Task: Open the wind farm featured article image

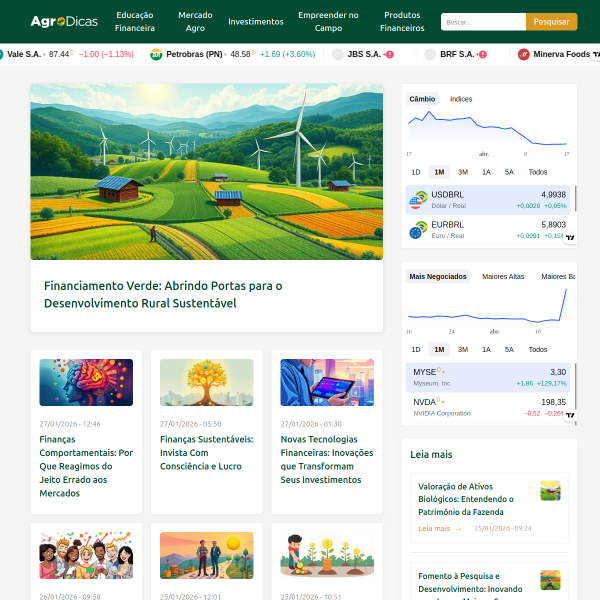Action: 207,172
